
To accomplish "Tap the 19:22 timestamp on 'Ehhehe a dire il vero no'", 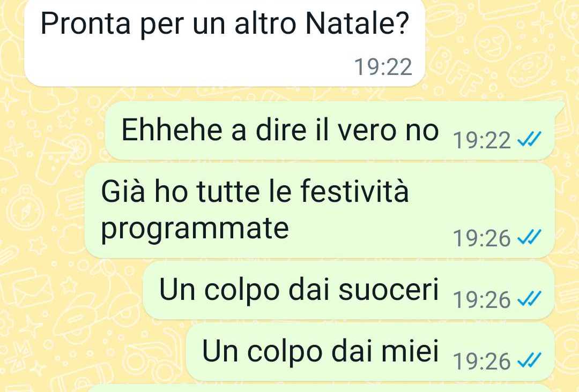I will pyautogui.click(x=482, y=140).
